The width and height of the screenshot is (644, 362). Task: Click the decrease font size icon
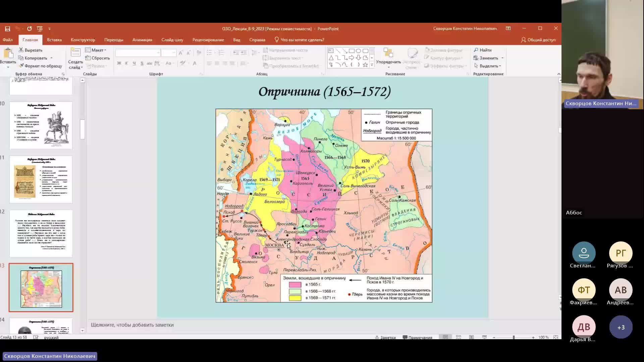click(189, 53)
